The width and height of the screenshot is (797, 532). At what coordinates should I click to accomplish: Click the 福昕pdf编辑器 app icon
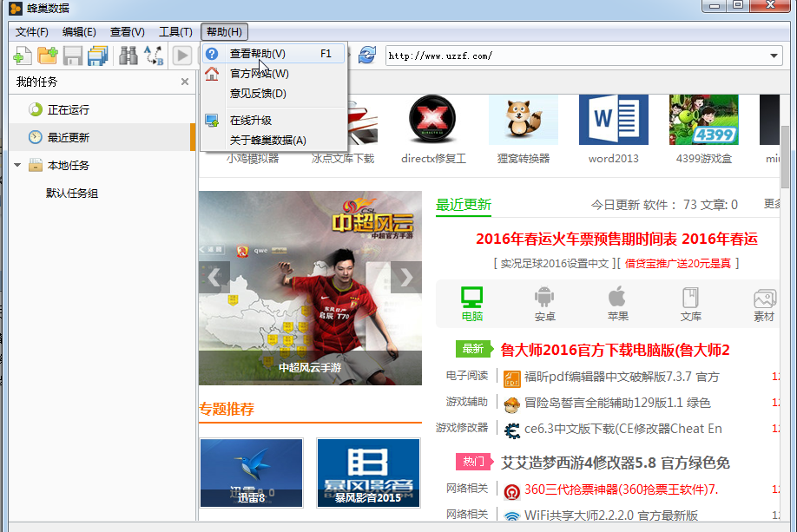pos(512,378)
